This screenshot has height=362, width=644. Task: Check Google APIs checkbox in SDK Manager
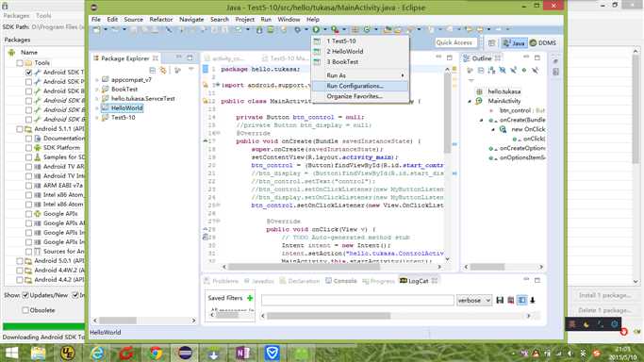point(28,214)
